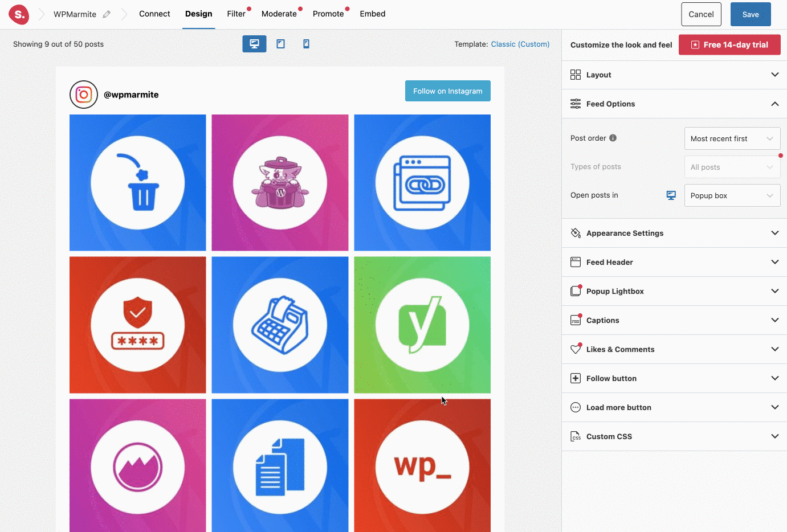This screenshot has height=532, width=787.
Task: Open the cash register post thumbnail
Action: pos(280,325)
